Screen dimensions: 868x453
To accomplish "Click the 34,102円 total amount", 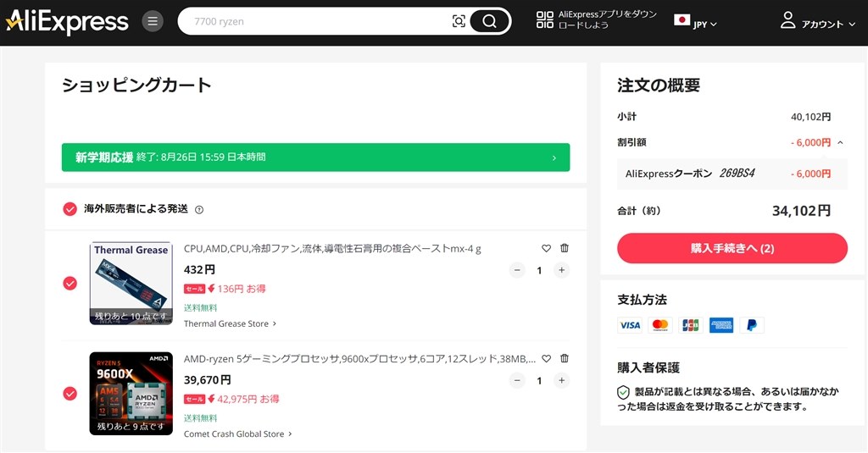I will [x=801, y=211].
